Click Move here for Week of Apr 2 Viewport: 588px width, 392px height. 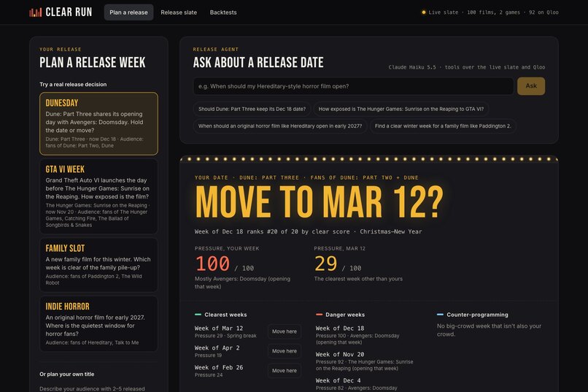[285, 351]
